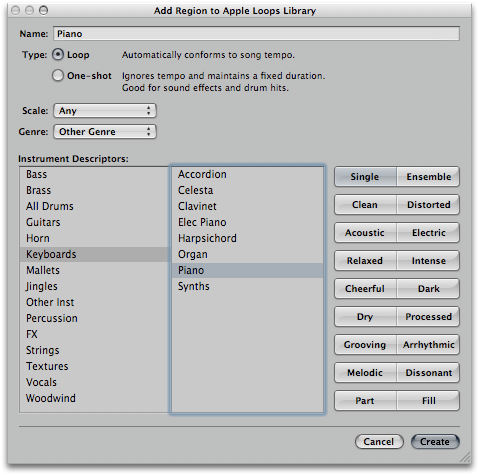Select the Loop type radio button
479x475 pixels.
(58, 55)
